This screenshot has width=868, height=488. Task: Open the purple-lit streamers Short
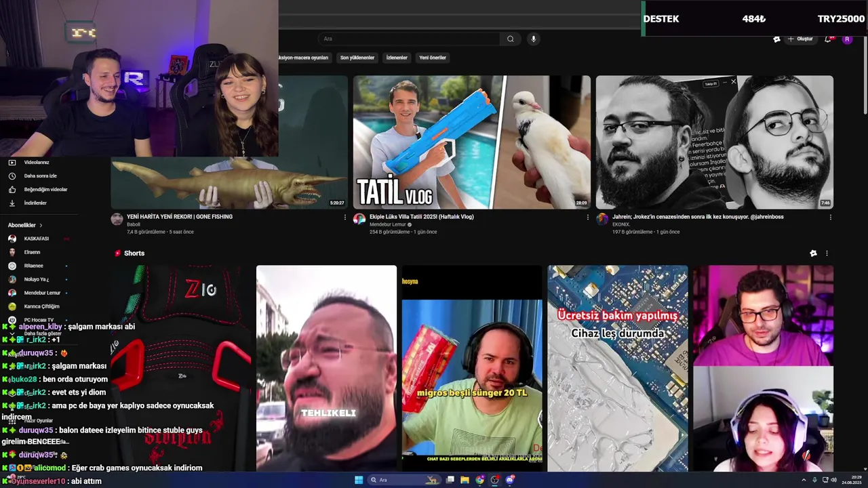(763, 368)
